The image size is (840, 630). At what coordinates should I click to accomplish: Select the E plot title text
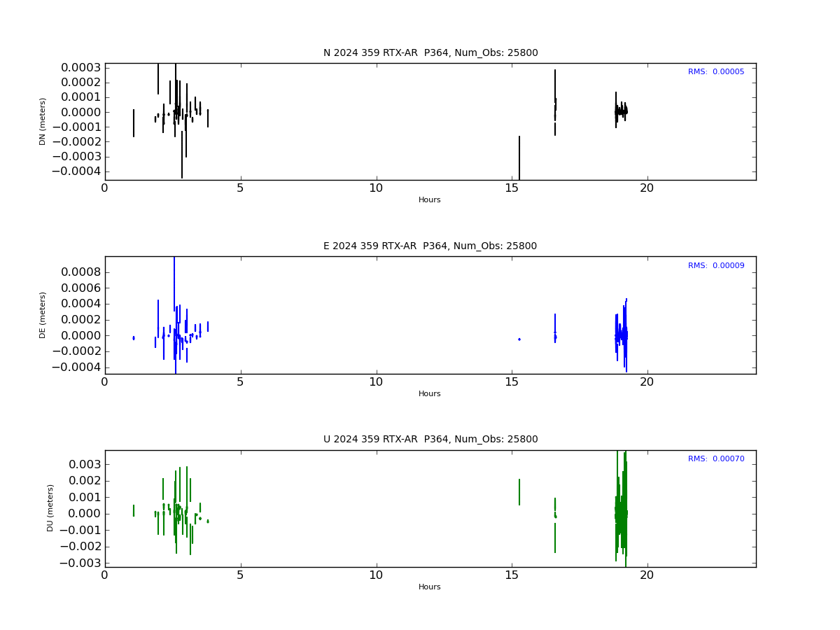pyautogui.click(x=430, y=246)
